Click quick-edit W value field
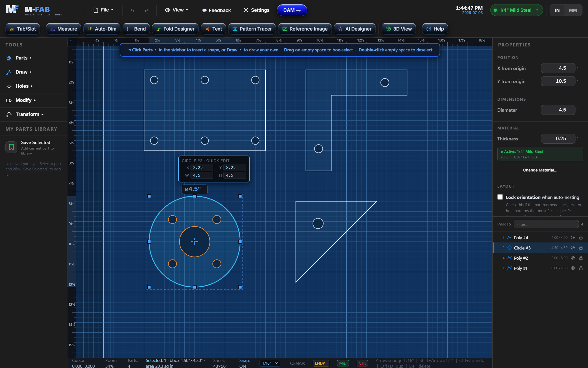 pyautogui.click(x=202, y=175)
